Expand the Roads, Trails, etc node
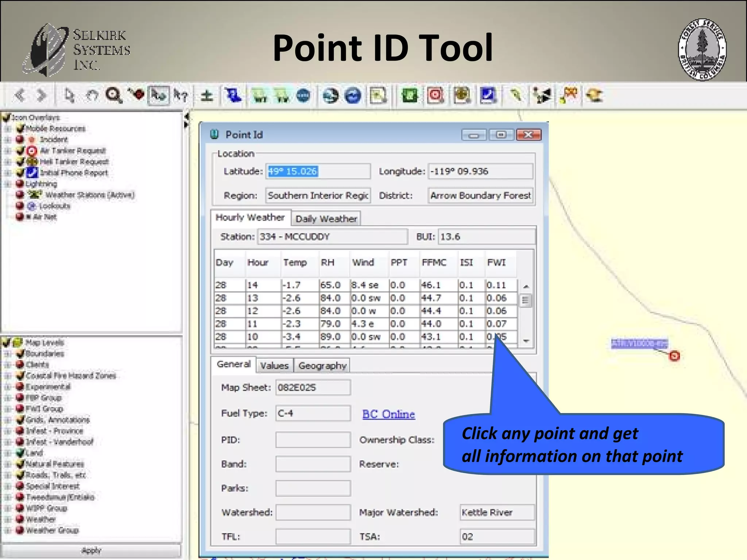Screen dimensions: 747x560 tap(7, 475)
